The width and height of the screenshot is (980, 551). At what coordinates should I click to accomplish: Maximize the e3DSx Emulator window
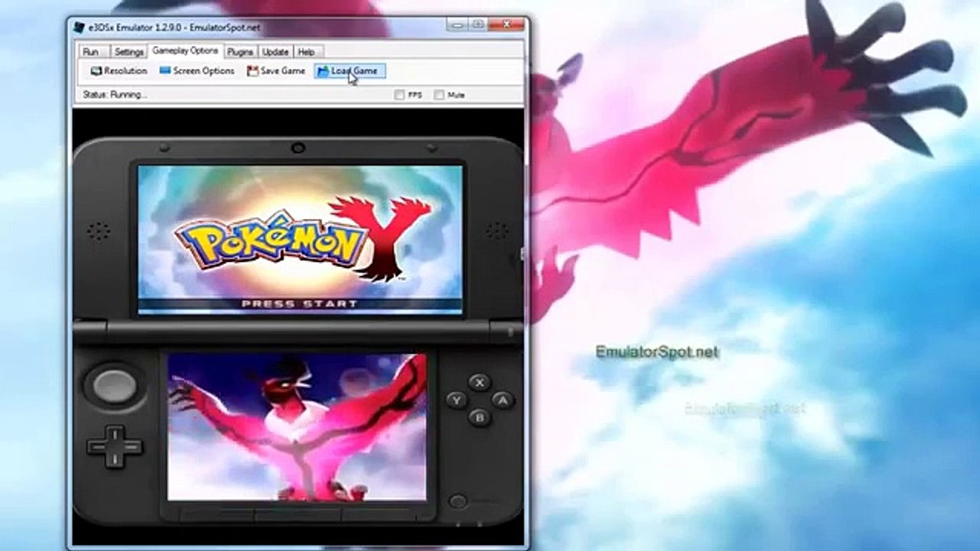point(479,24)
